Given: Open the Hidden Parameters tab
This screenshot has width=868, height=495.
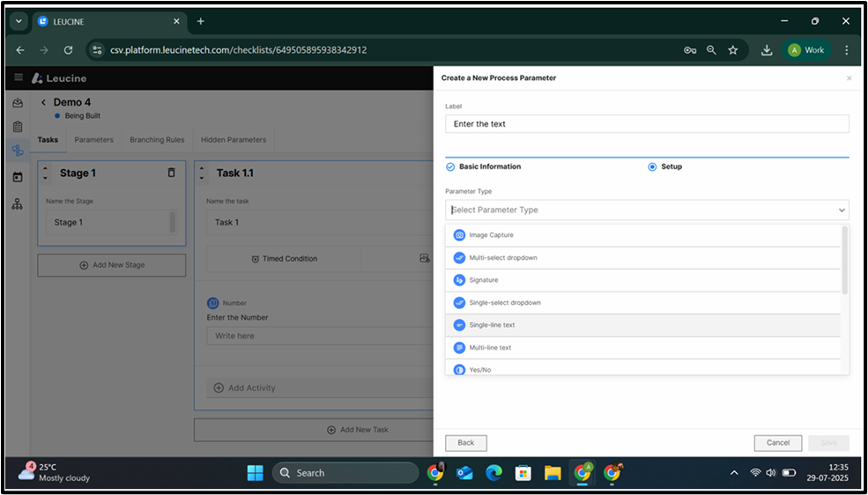Looking at the screenshot, I should click(x=233, y=140).
